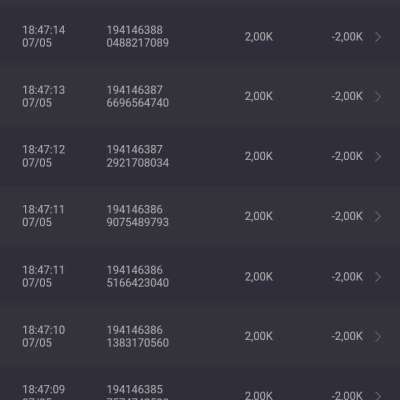Screen dimensions: 400x400
Task: Select order number 194146386 9075489793
Action: pos(138,216)
